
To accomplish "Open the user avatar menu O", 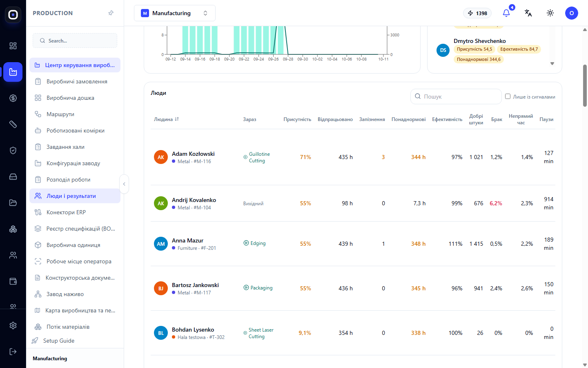I will (x=572, y=13).
